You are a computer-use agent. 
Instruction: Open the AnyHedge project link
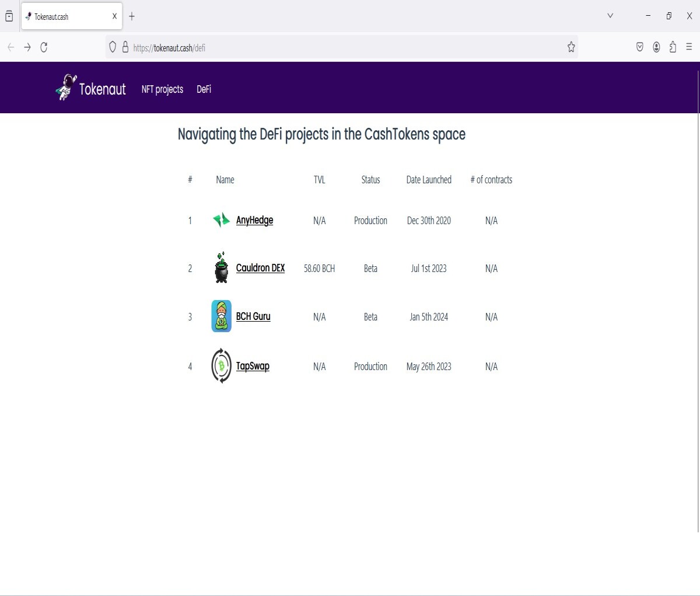[254, 220]
